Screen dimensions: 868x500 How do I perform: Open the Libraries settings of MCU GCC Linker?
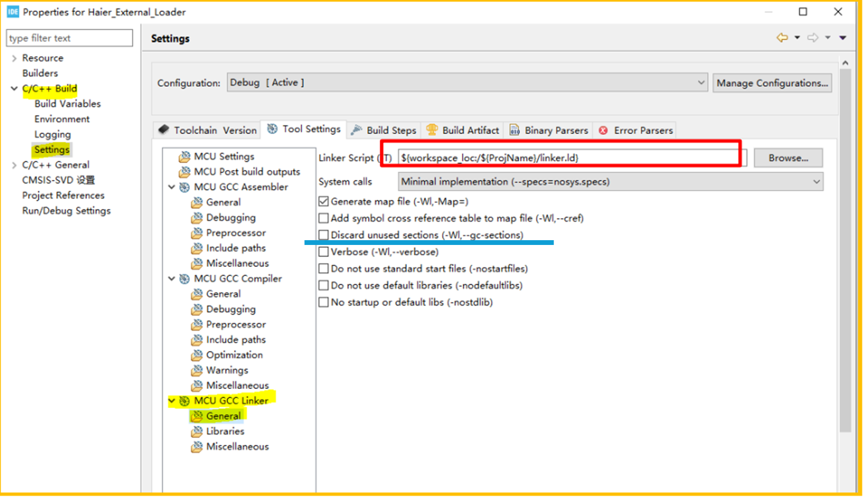coord(224,431)
